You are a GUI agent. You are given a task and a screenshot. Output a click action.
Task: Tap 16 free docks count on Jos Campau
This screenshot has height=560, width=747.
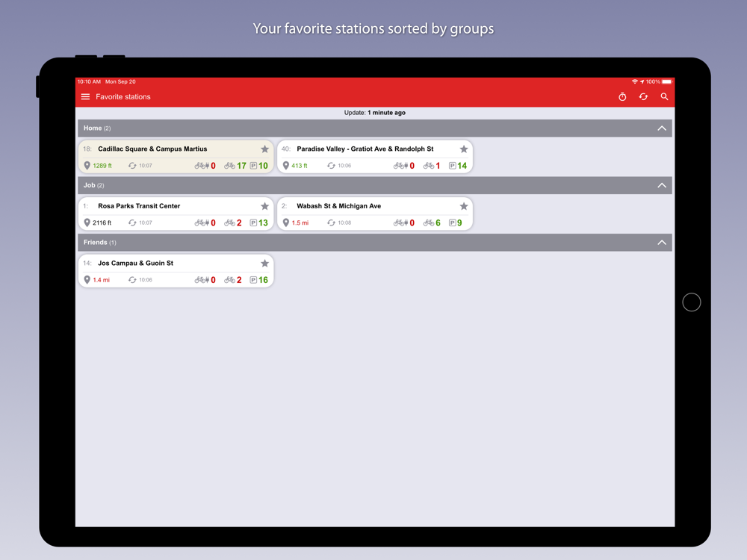click(264, 280)
